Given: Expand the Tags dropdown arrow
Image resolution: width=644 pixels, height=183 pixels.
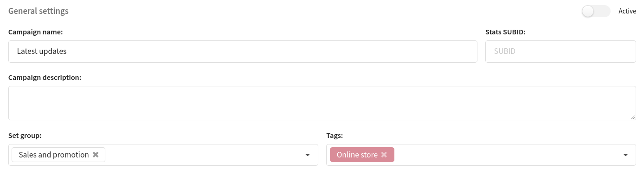Looking at the screenshot, I should click(625, 155).
